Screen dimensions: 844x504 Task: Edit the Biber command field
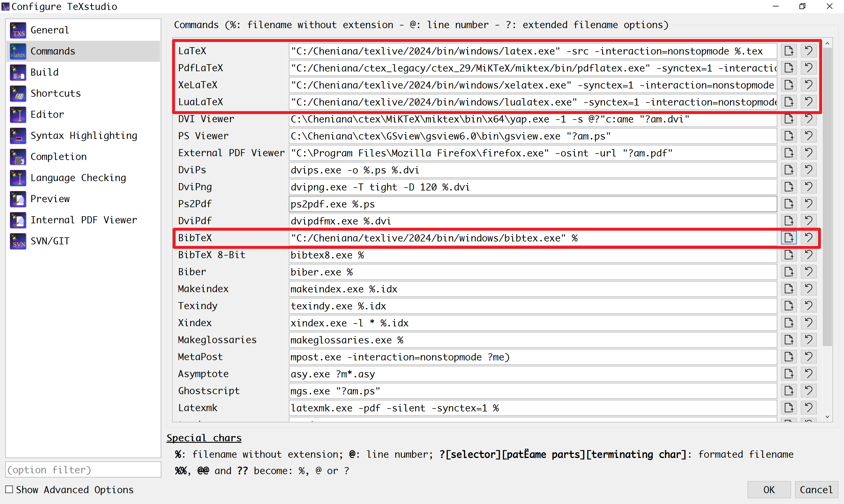532,272
